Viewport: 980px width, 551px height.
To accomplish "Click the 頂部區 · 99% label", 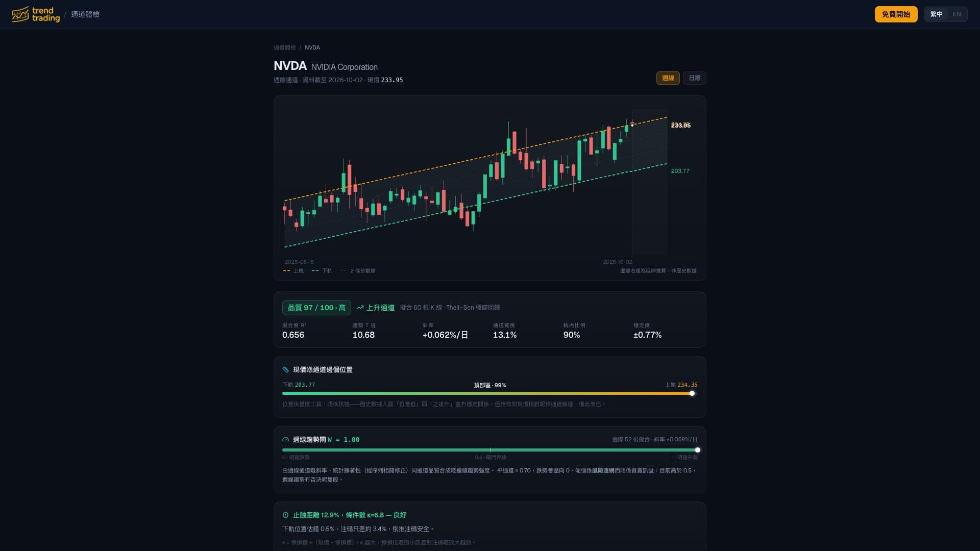I will 490,385.
